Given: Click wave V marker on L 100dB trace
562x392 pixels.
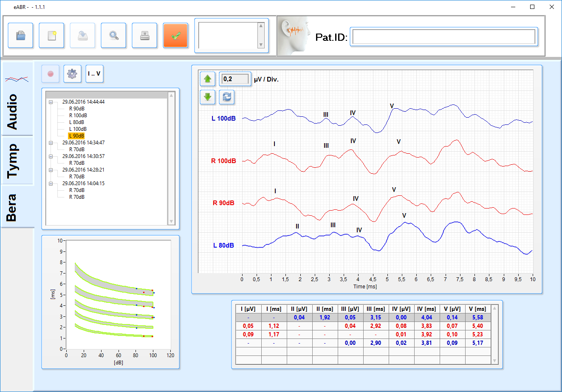Looking at the screenshot, I should [x=392, y=106].
